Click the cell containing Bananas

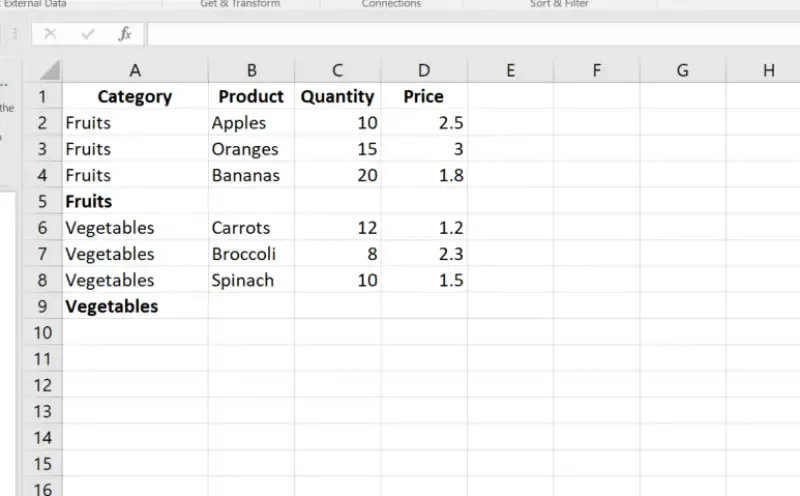click(251, 176)
